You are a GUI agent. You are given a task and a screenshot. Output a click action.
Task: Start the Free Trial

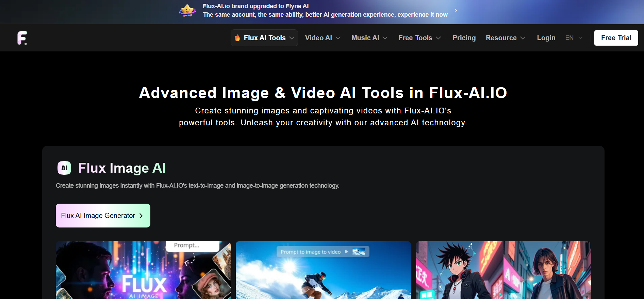(x=616, y=38)
